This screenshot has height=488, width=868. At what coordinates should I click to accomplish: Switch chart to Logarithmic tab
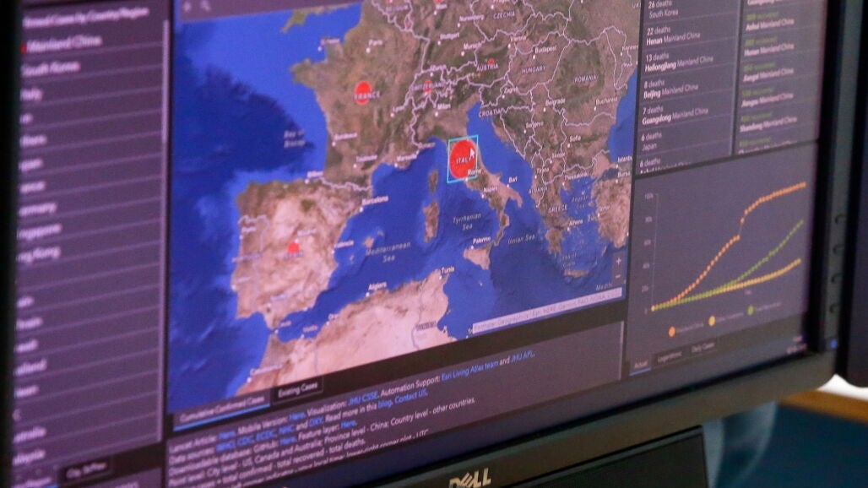point(668,356)
